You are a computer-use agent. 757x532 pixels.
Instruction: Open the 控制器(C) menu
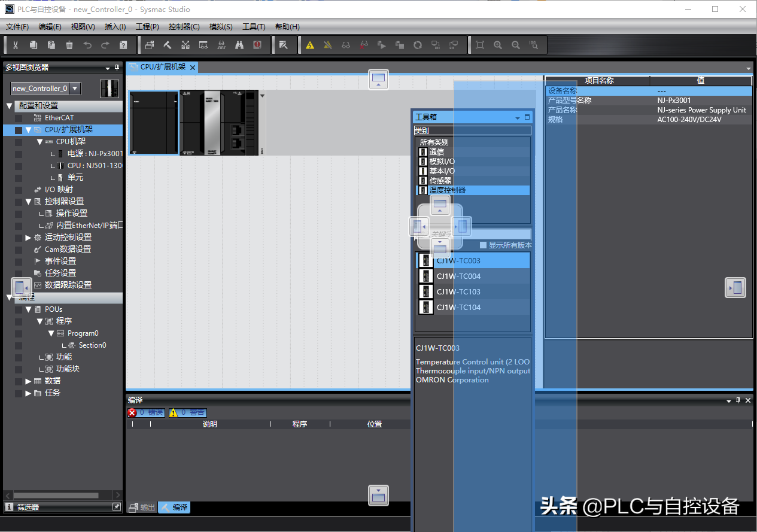click(184, 27)
